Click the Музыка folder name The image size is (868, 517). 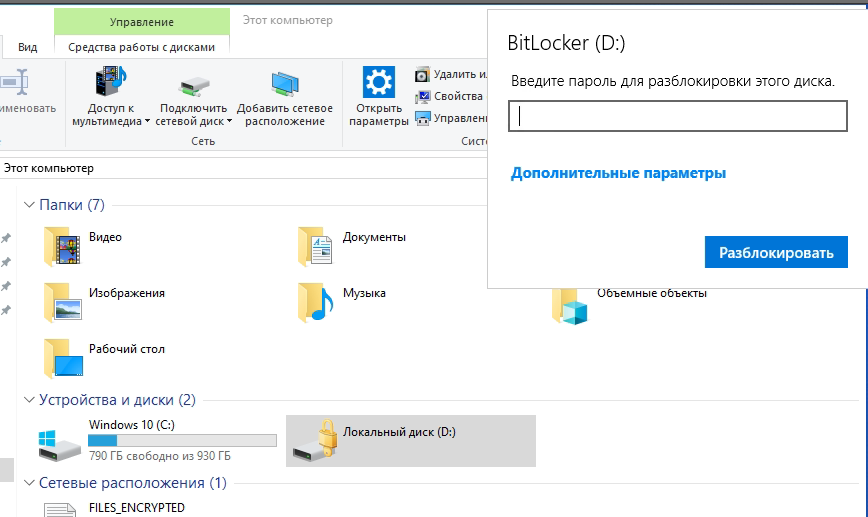[364, 293]
